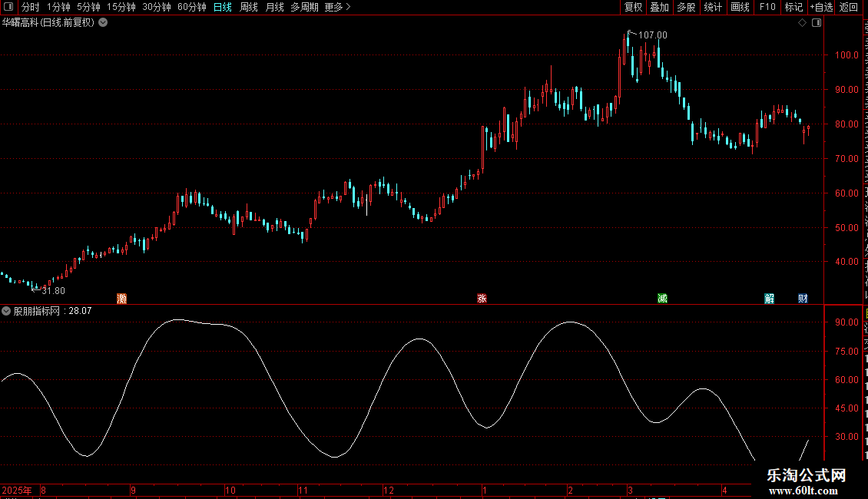Screen dimensions: 868x499
Task: Toggle the side panel icon at far left of the toolbar
Action: pyautogui.click(x=8, y=7)
